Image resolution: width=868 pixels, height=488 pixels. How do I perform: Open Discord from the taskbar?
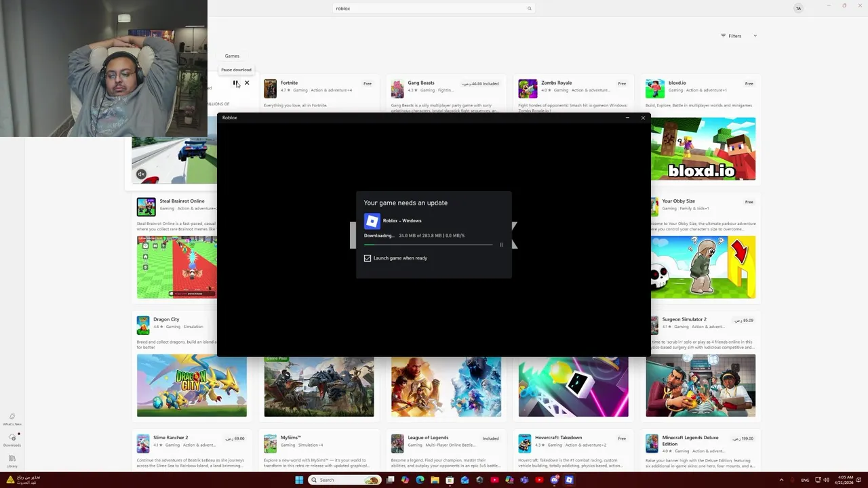pyautogui.click(x=554, y=480)
